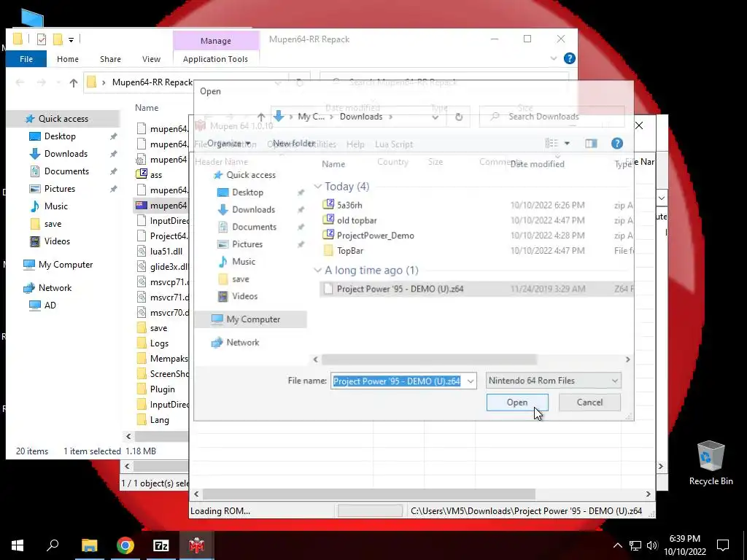Open 7-Zip from taskbar
This screenshot has width=747, height=560.
(x=161, y=545)
